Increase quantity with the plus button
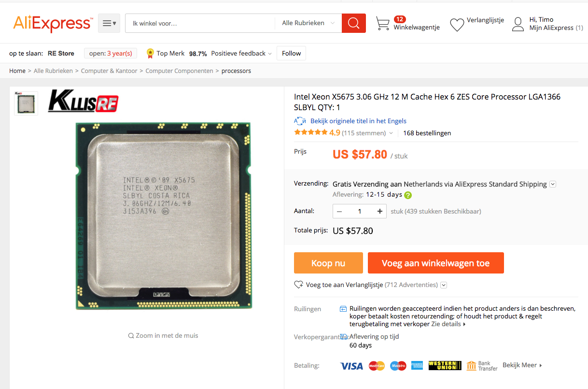588x389 pixels. [380, 211]
